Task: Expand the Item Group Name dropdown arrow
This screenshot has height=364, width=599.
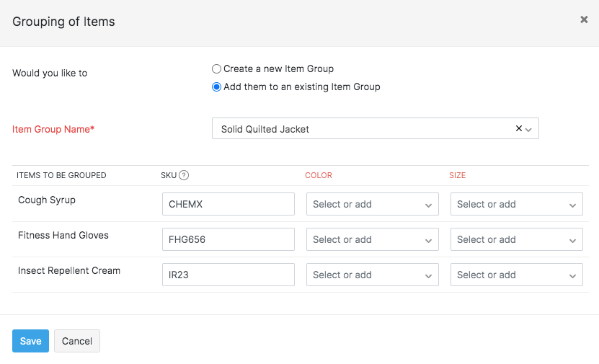Action: click(528, 130)
